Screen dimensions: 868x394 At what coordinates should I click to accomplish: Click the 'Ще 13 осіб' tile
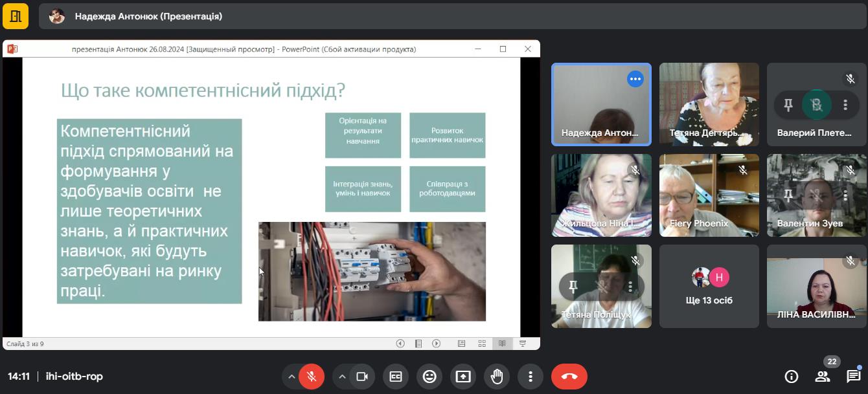pyautogui.click(x=709, y=286)
